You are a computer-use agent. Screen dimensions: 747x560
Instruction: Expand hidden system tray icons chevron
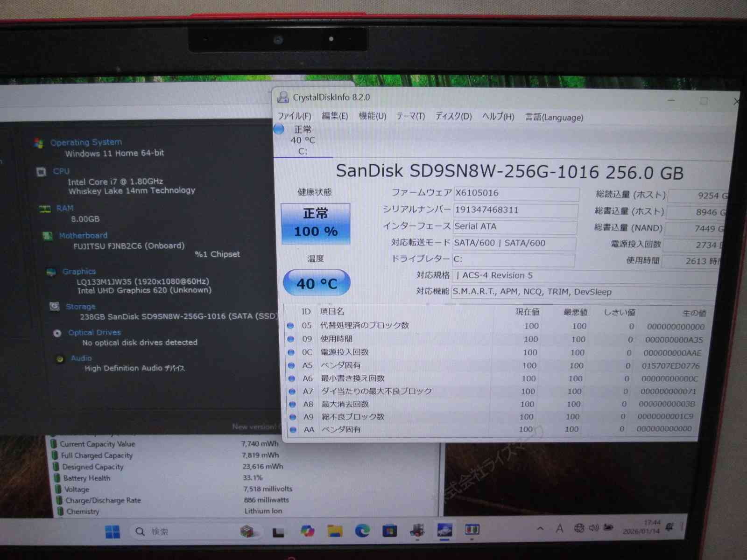[x=540, y=528]
